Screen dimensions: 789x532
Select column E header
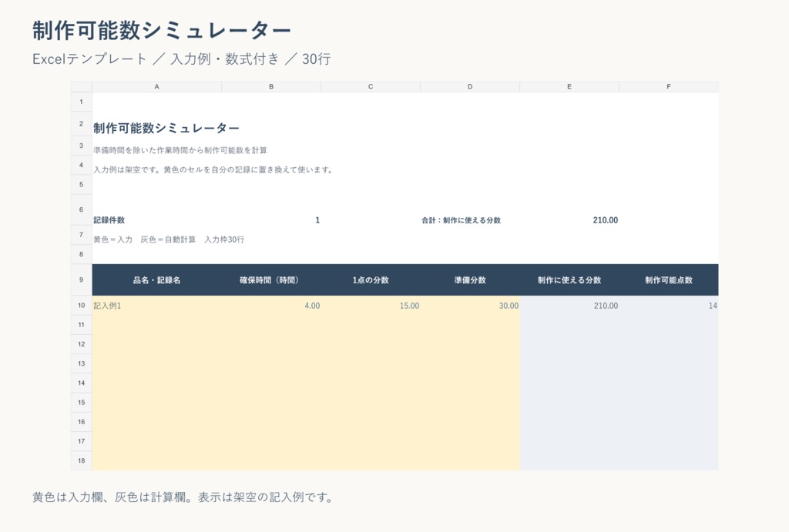pyautogui.click(x=569, y=86)
